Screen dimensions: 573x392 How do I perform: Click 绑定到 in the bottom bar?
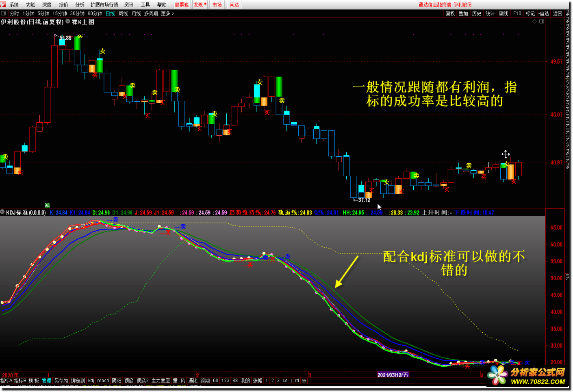[x=78, y=381]
